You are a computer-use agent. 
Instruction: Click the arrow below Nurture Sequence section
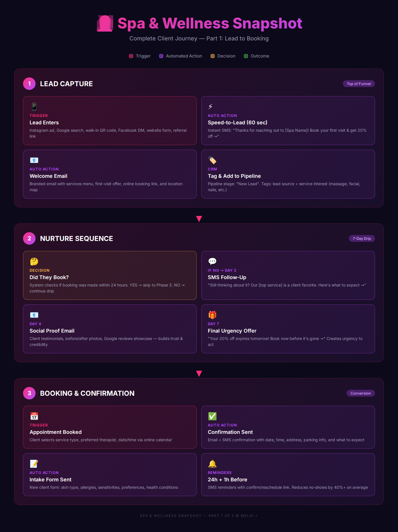tap(199, 374)
